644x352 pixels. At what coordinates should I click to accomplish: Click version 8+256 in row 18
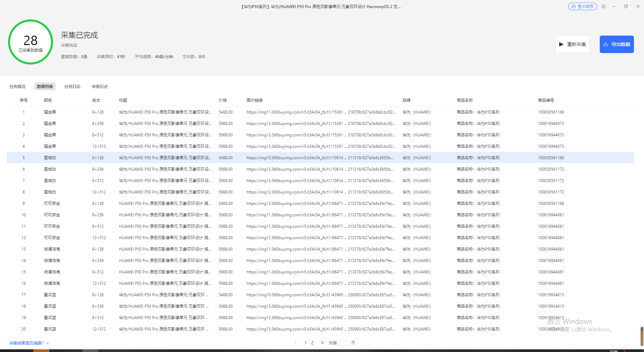click(x=98, y=306)
